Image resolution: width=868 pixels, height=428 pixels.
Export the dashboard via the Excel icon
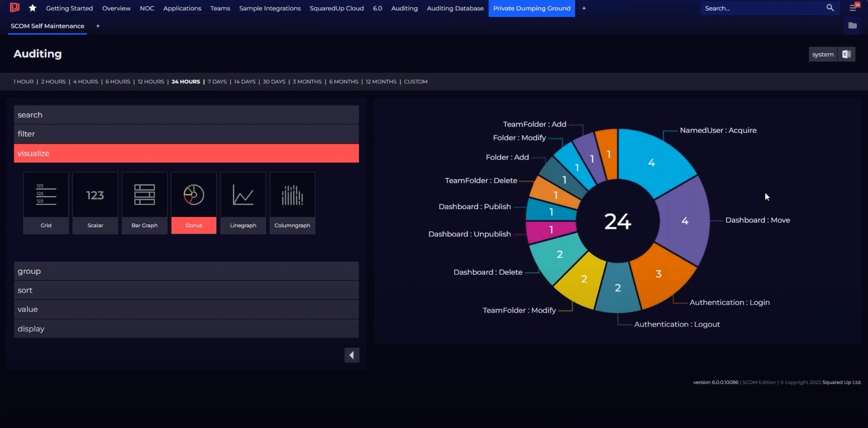coord(847,54)
